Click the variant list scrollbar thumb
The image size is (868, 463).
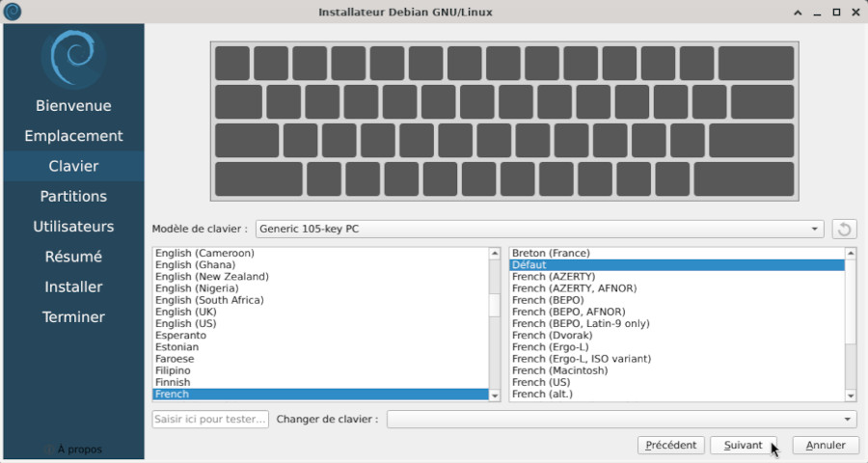[851, 301]
